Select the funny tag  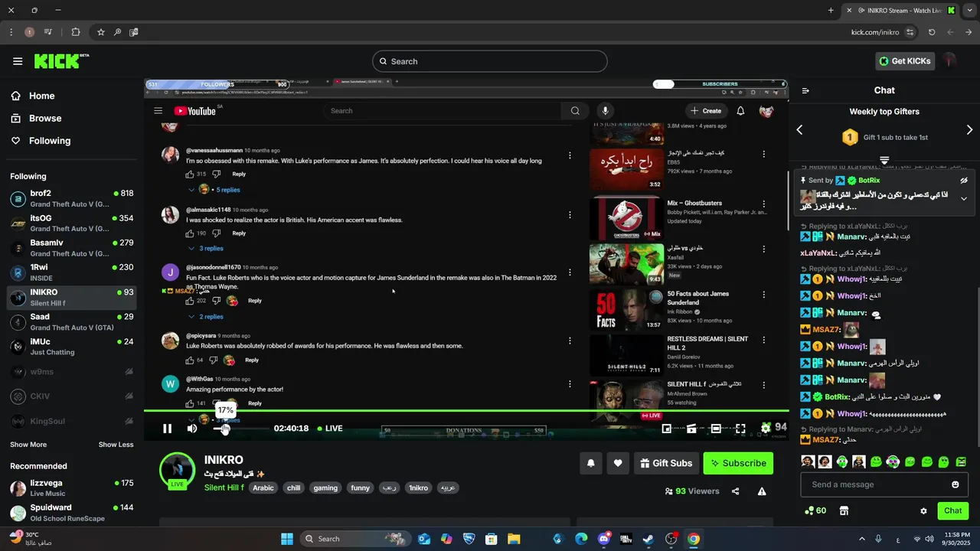click(x=360, y=487)
